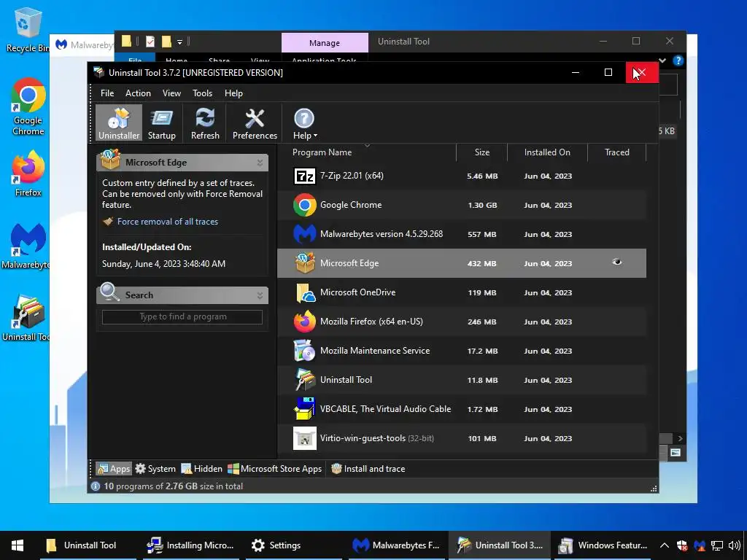Expand the Explorer ribbon chevron

click(662, 61)
